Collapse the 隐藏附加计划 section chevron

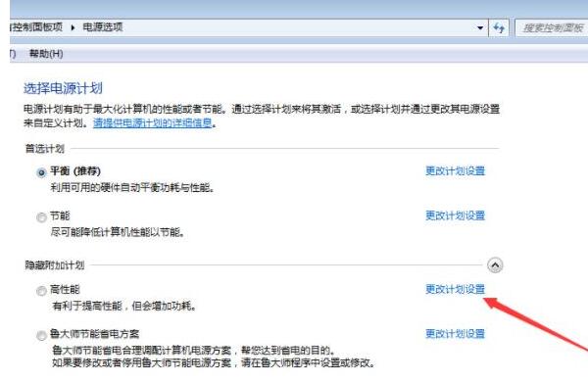pos(495,265)
